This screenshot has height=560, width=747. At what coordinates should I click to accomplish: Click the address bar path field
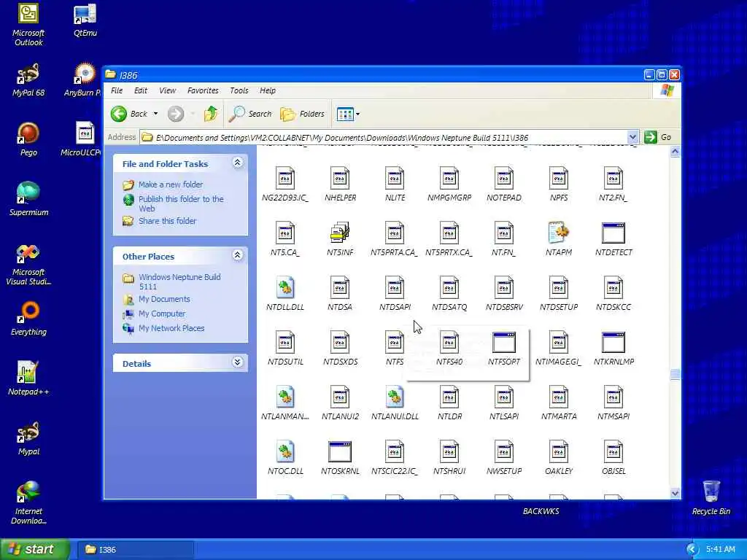(x=384, y=138)
